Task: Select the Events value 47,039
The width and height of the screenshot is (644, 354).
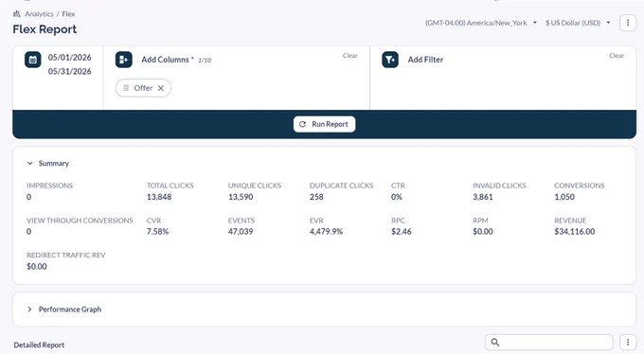Action: (x=241, y=232)
